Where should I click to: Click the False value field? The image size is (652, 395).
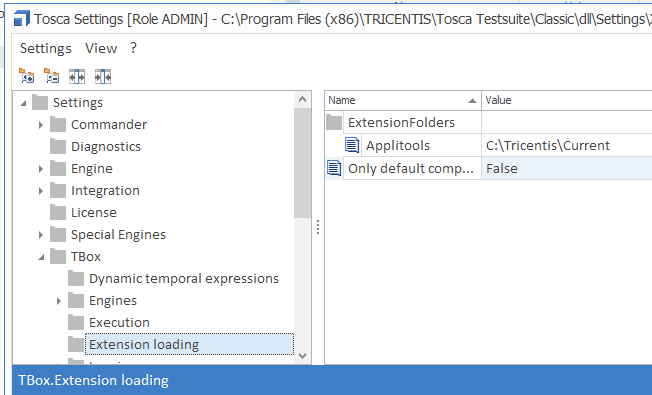pyautogui.click(x=567, y=168)
